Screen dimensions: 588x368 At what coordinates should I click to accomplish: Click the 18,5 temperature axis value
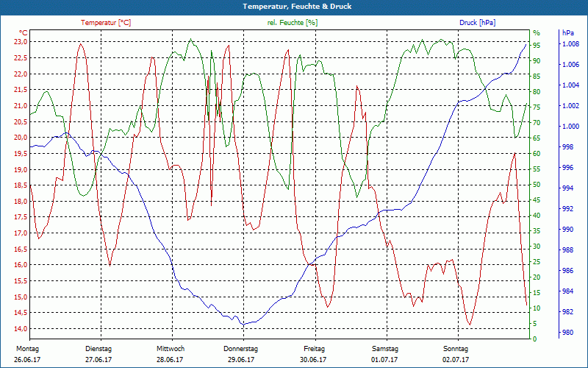[x=21, y=185]
